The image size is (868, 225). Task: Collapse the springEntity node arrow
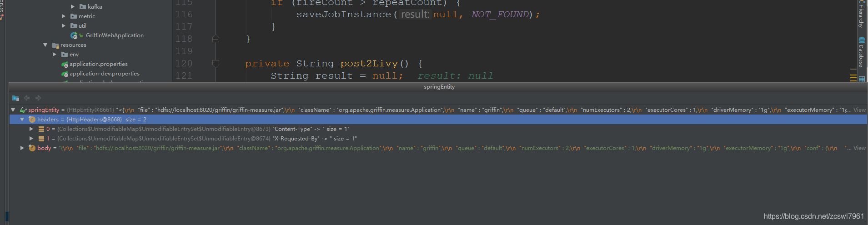click(x=13, y=110)
